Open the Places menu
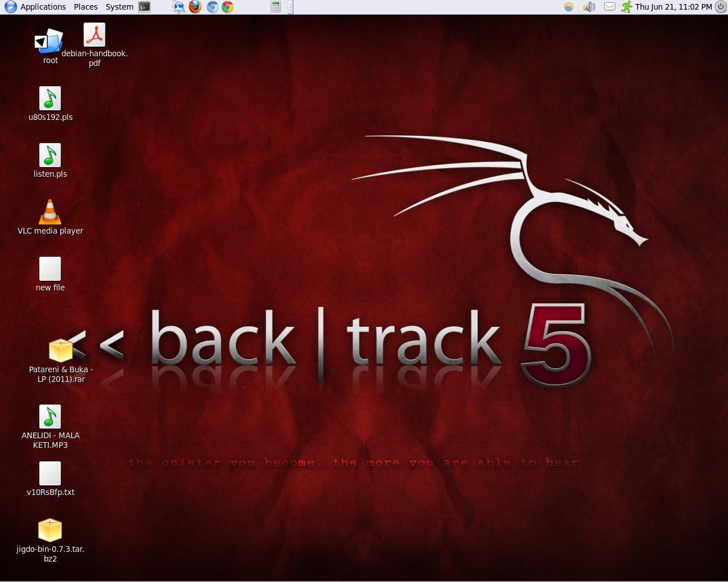 point(86,7)
